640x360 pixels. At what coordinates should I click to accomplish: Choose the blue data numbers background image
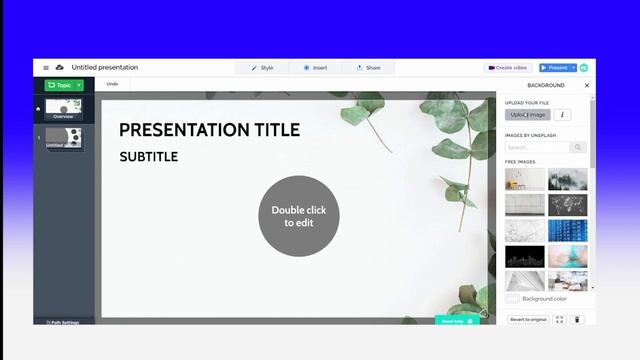click(x=568, y=231)
